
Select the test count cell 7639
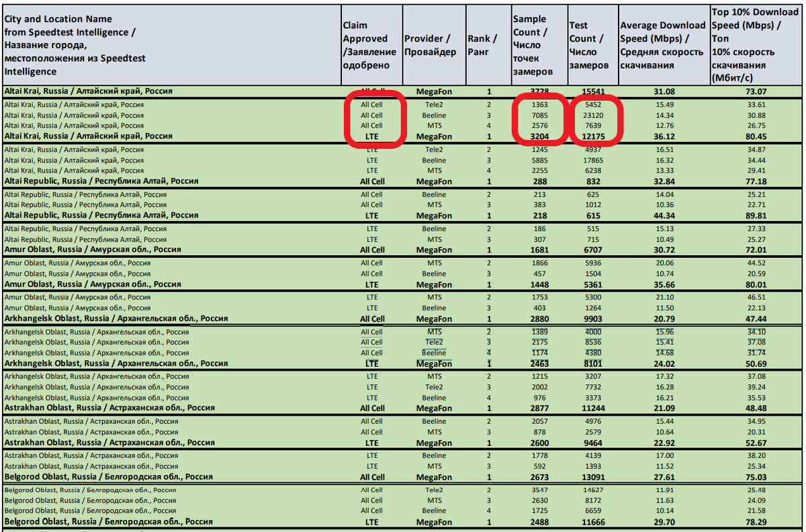pyautogui.click(x=592, y=126)
